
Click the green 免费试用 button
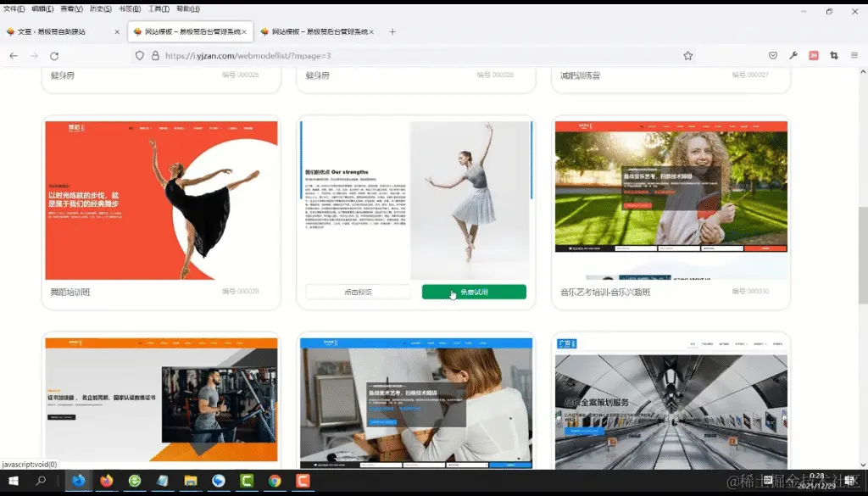pos(474,292)
